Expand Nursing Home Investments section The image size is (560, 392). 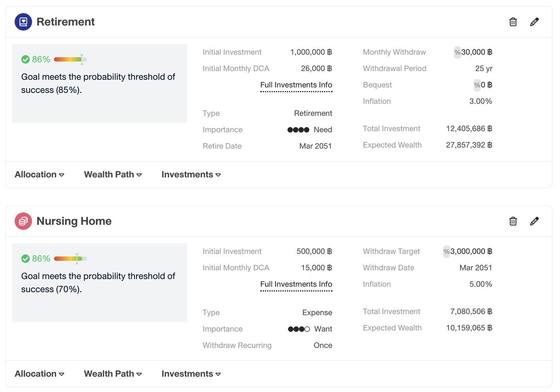point(191,374)
